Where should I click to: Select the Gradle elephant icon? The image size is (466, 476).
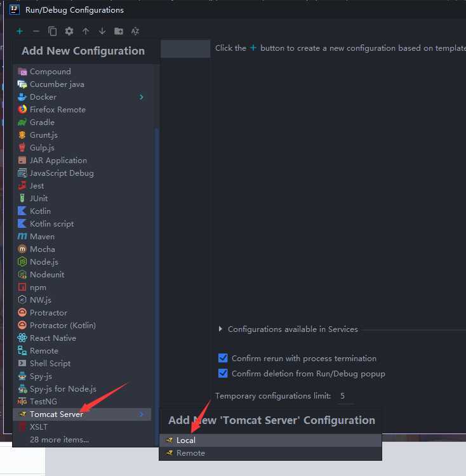[x=22, y=122]
